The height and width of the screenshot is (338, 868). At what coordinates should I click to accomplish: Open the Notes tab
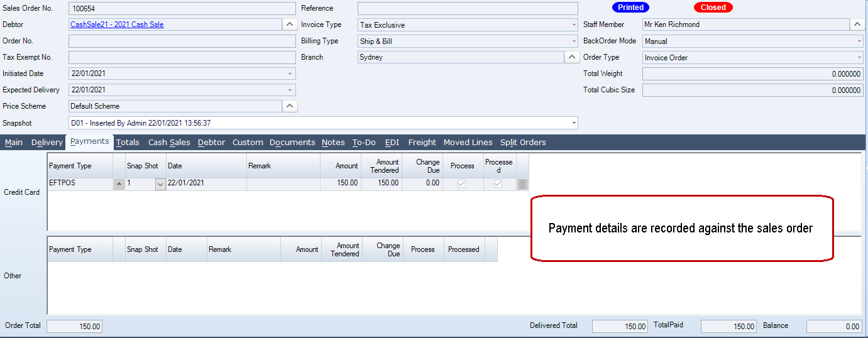333,143
